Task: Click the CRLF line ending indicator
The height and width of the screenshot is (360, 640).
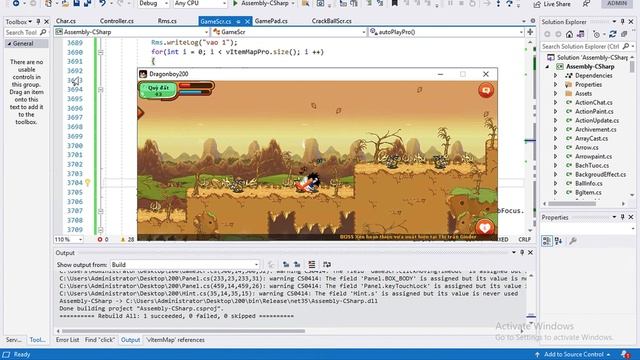Action: point(524,240)
